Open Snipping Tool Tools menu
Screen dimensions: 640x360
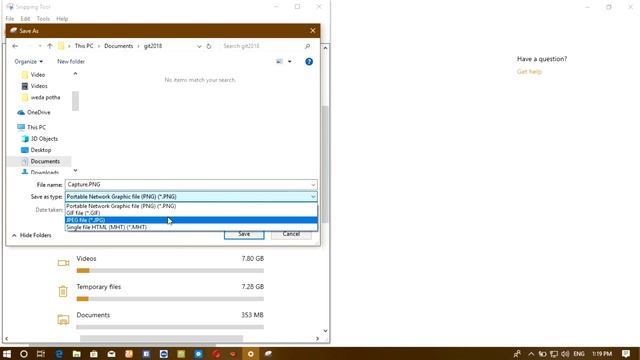click(x=43, y=19)
